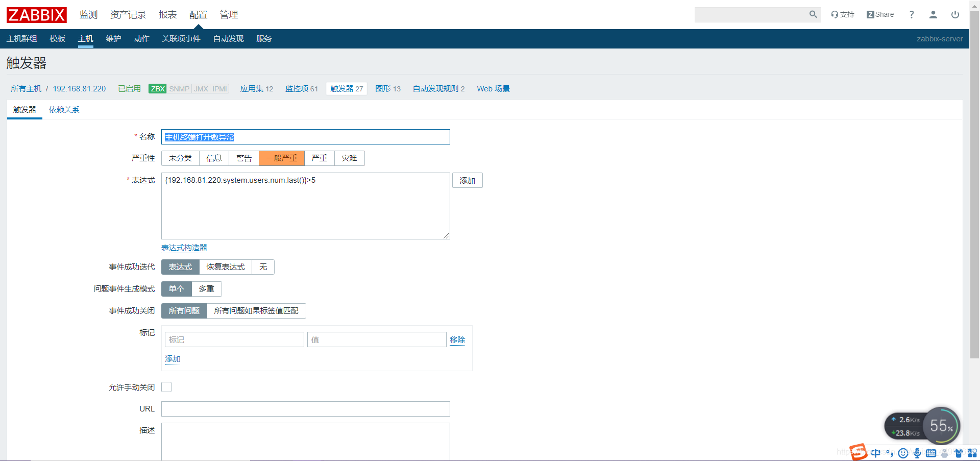Choose 所有问题如果标签值匹配 option
Viewport: 980px width, 461px height.
tap(256, 311)
